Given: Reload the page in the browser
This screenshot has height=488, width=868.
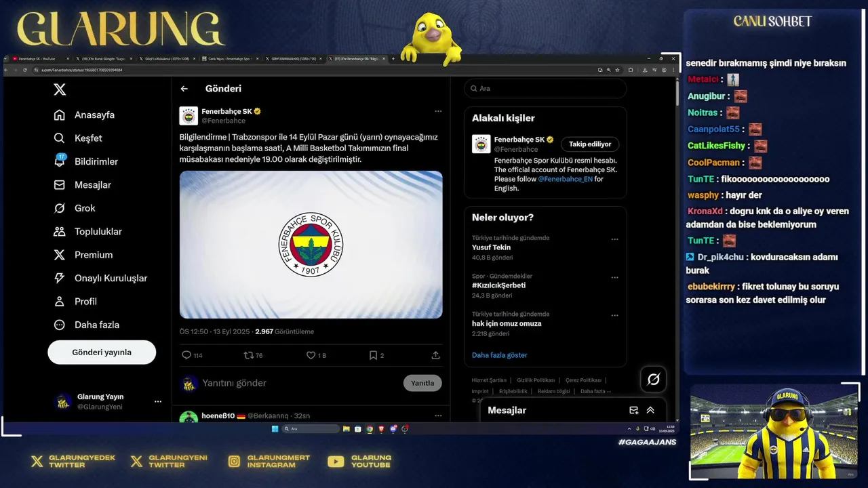Looking at the screenshot, I should coord(25,70).
